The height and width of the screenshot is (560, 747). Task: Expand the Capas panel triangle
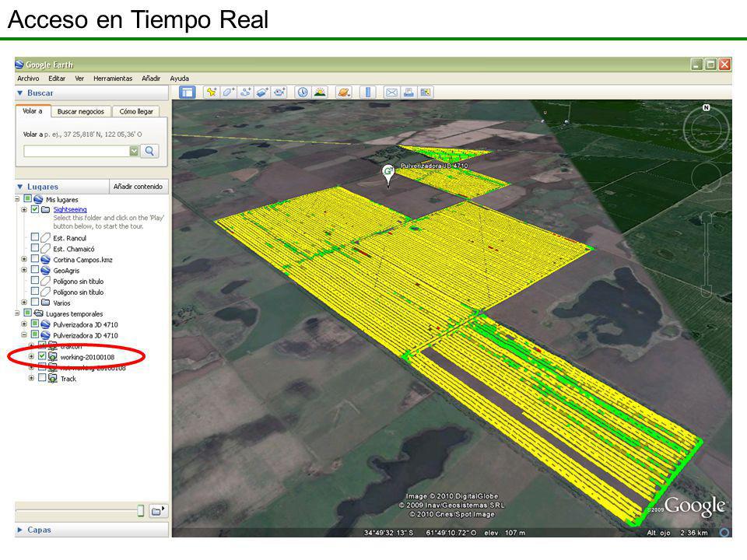pos(20,530)
